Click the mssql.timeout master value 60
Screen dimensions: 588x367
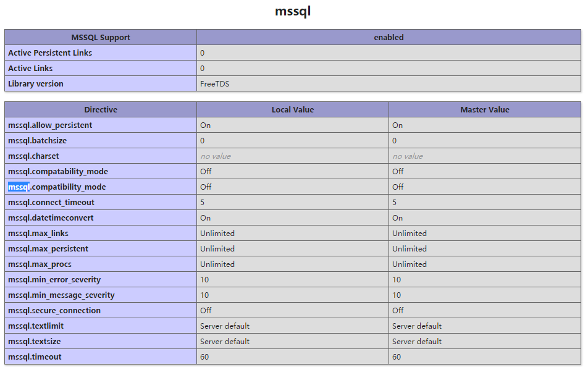click(x=397, y=356)
